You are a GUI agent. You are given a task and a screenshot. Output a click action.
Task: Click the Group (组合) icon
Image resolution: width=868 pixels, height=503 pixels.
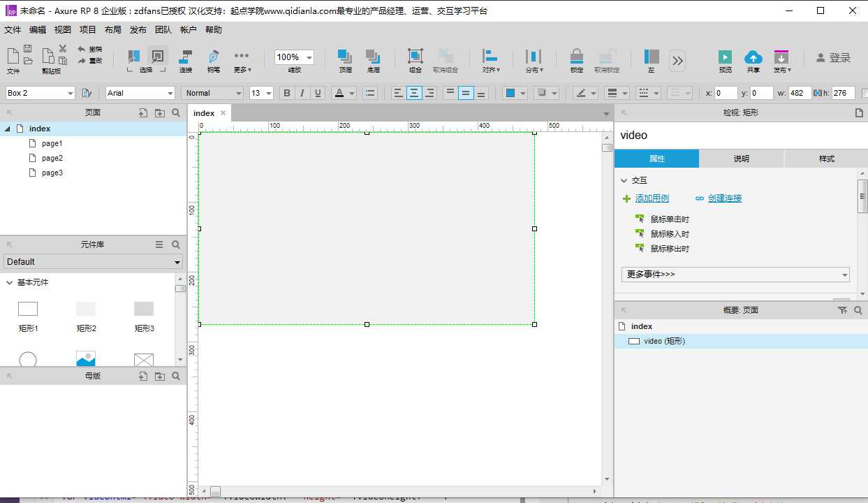point(415,57)
